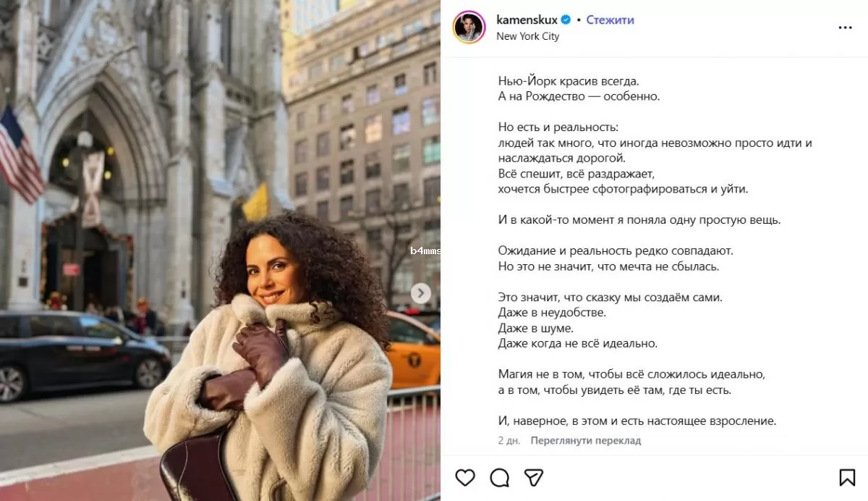Click caption line Нью-Йорк красив всегда
868x501 pixels.
click(569, 81)
